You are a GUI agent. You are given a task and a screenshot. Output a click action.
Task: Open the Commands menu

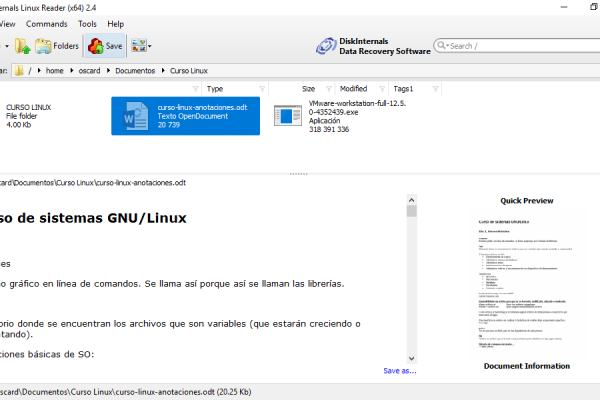47,24
